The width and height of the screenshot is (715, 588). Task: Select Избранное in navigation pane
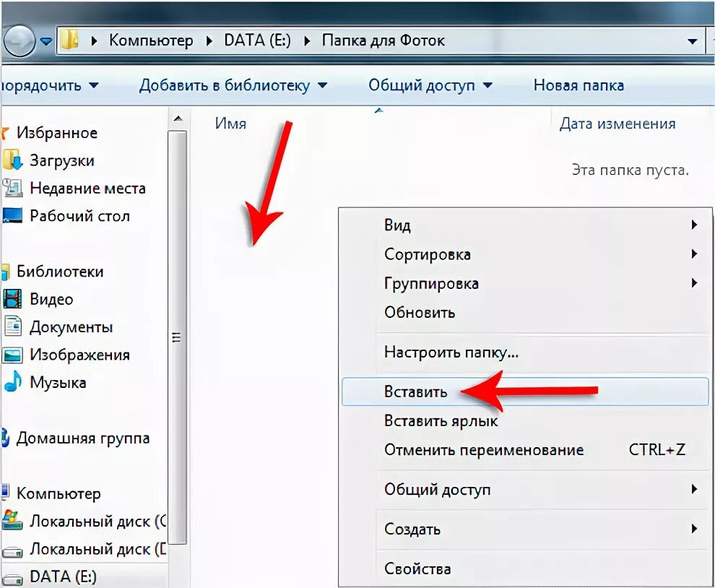(57, 133)
